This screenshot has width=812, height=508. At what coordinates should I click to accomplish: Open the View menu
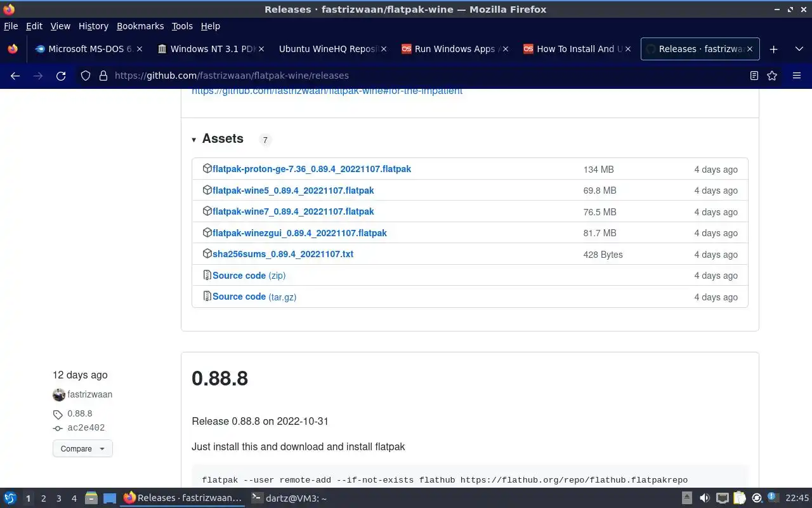(60, 26)
